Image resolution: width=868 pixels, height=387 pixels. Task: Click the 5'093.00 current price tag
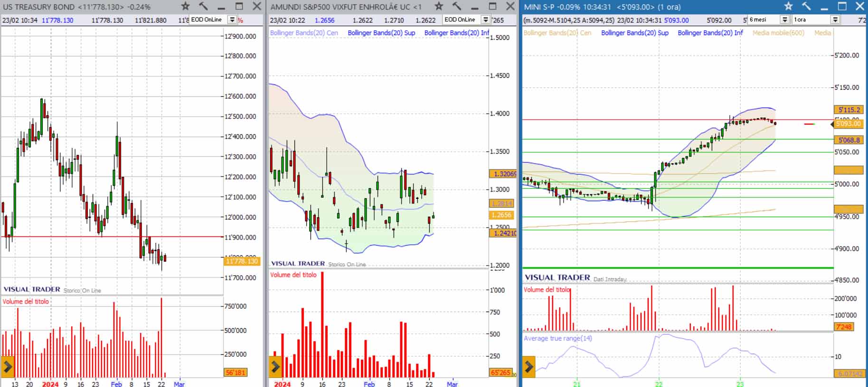tap(849, 123)
